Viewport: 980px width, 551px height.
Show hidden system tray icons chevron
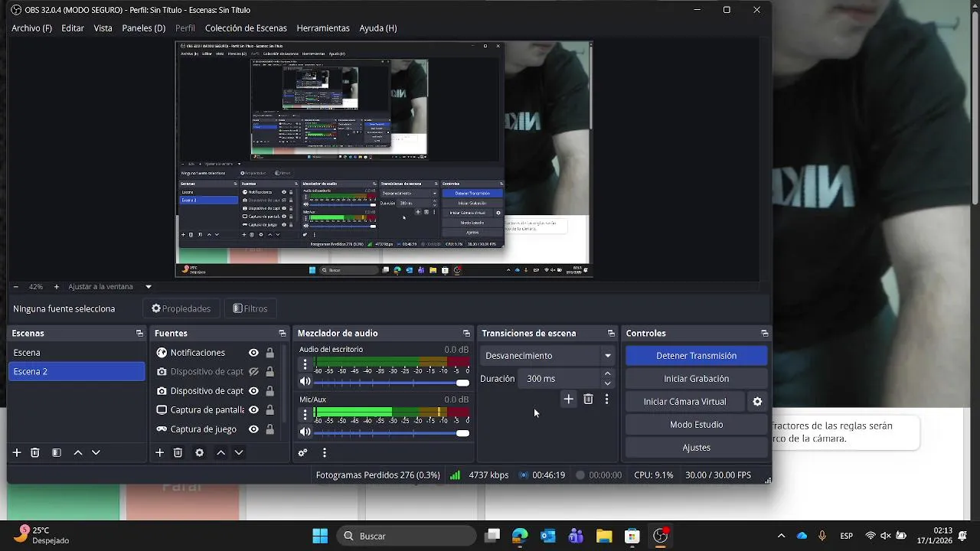tap(781, 536)
